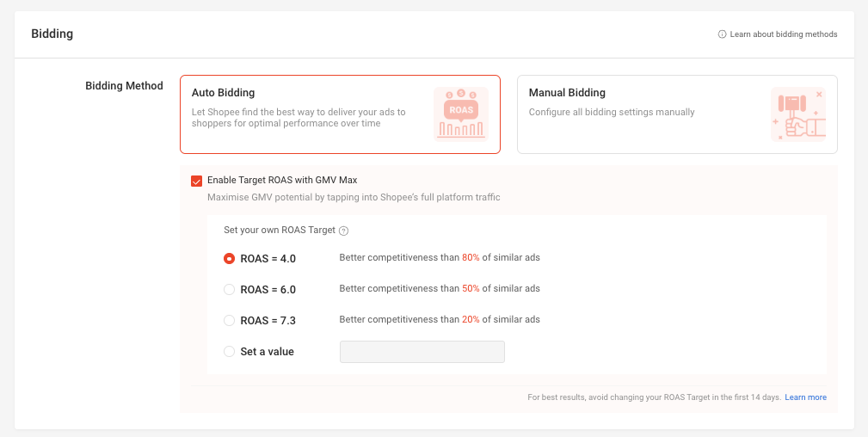
Task: Click the info icon beside Learn about bidding
Action: (x=722, y=34)
